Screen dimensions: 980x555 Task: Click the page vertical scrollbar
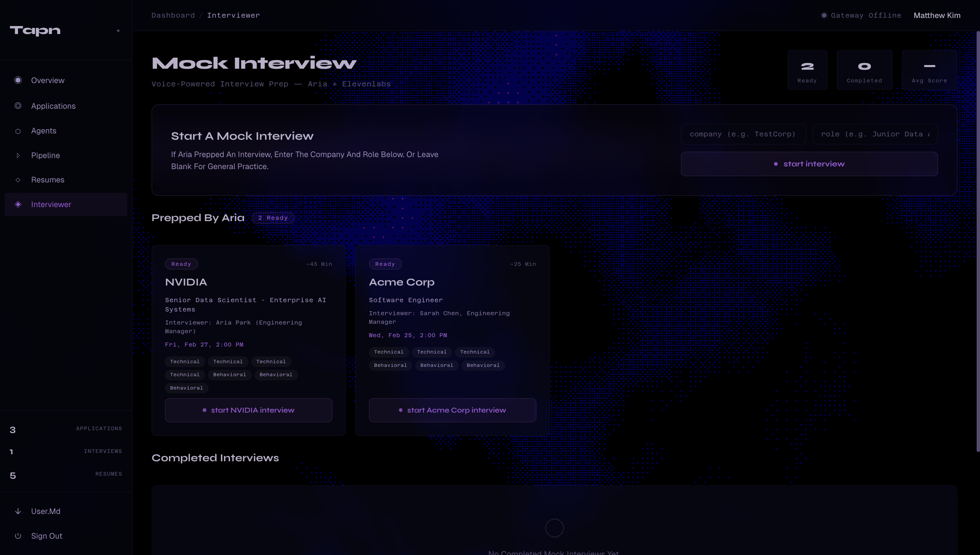(x=978, y=242)
